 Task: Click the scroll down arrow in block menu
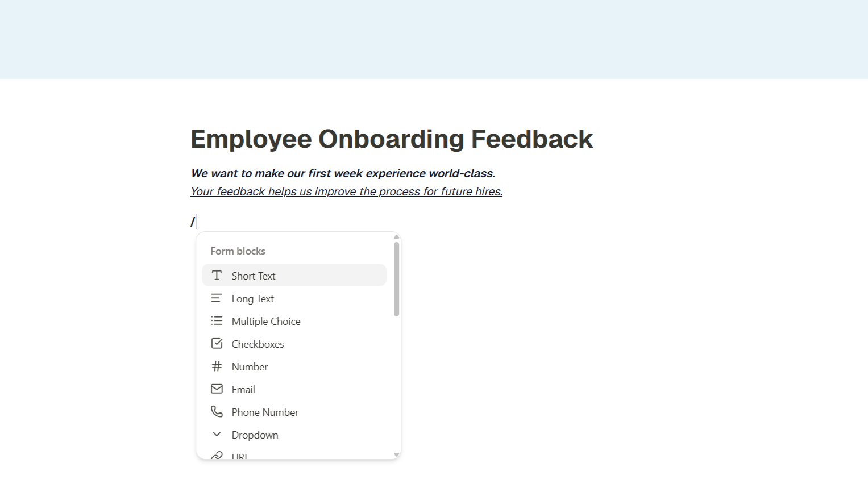click(x=396, y=455)
